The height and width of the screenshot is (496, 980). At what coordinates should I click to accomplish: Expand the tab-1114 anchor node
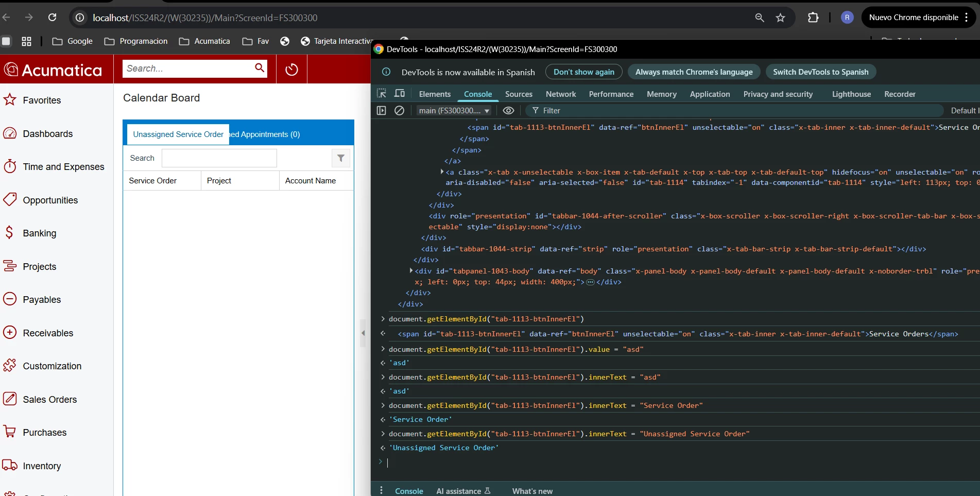[x=442, y=172]
